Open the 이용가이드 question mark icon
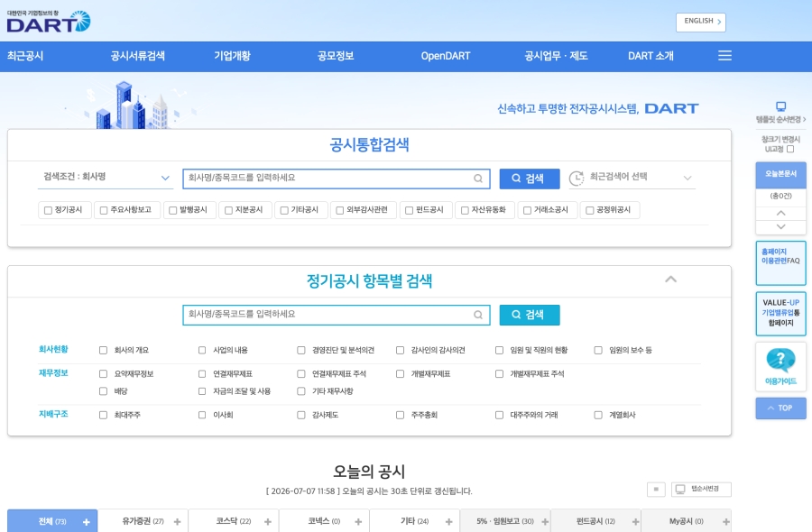This screenshot has height=532, width=812. (780, 360)
